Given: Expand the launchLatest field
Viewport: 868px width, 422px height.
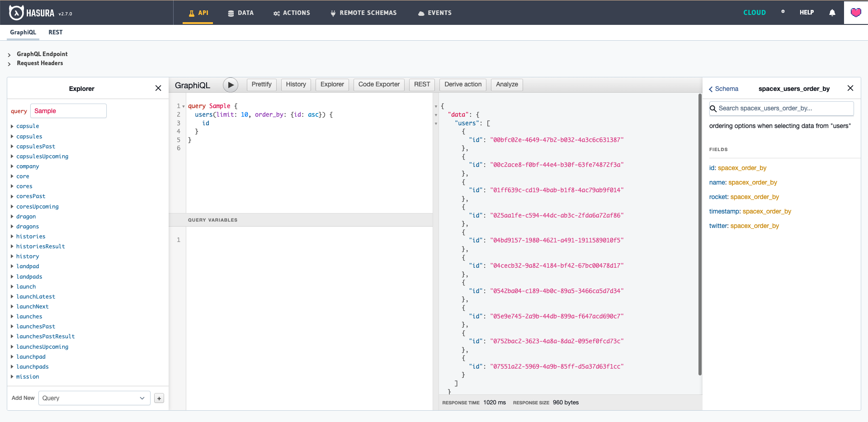Looking at the screenshot, I should 33,297.
